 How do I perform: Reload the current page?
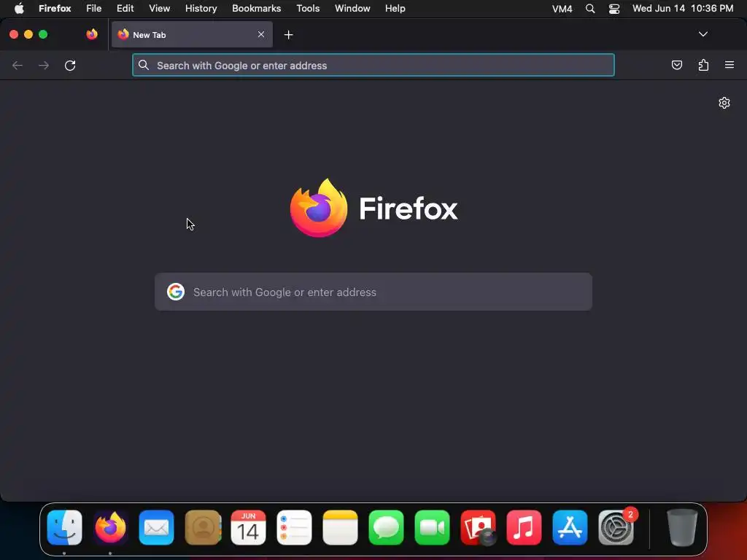70,65
